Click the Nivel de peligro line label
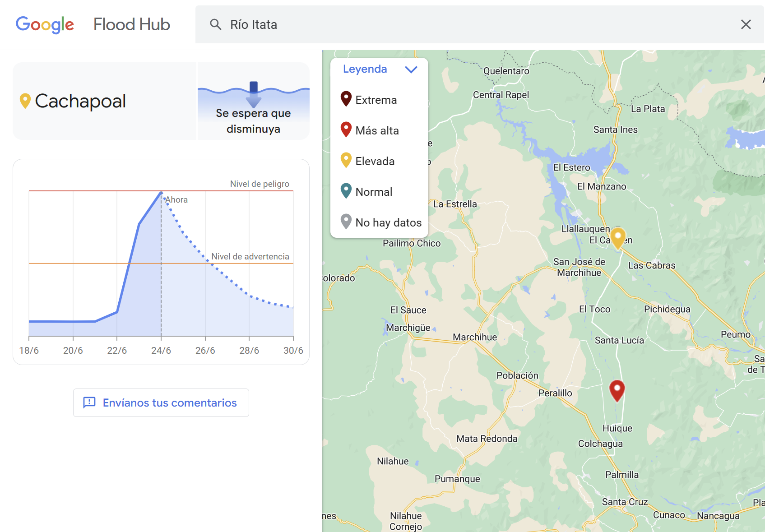The image size is (765, 532). [260, 184]
